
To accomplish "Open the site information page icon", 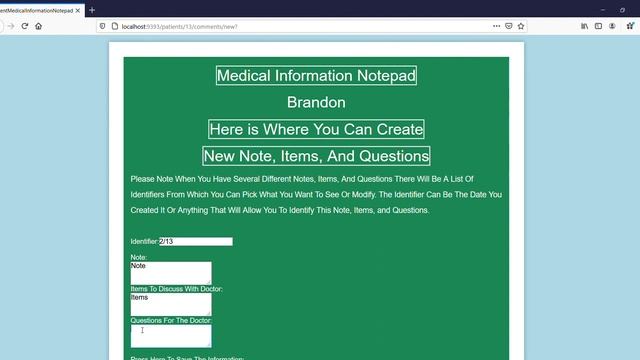I will point(115,26).
